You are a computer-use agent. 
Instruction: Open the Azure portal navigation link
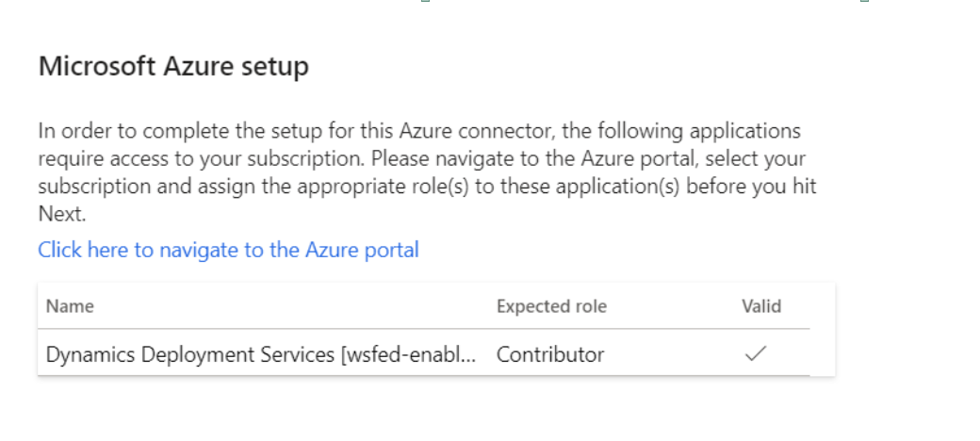(228, 250)
